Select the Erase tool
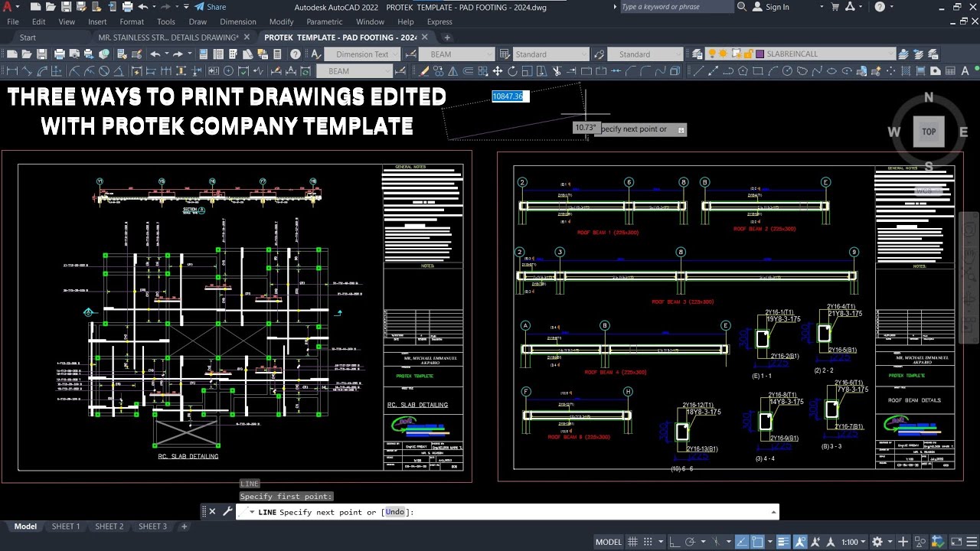The image size is (980, 551). click(423, 71)
